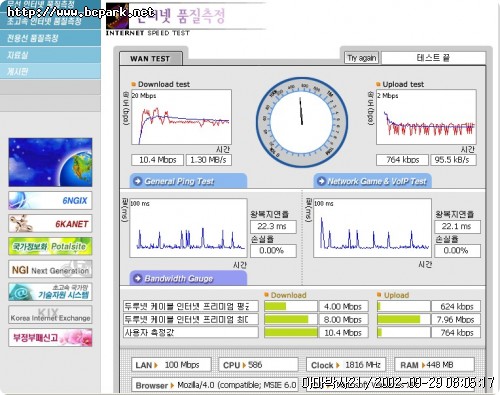Screen dimensions: 500x395
Task: Select the WAN TEST tab
Action: (x=150, y=59)
